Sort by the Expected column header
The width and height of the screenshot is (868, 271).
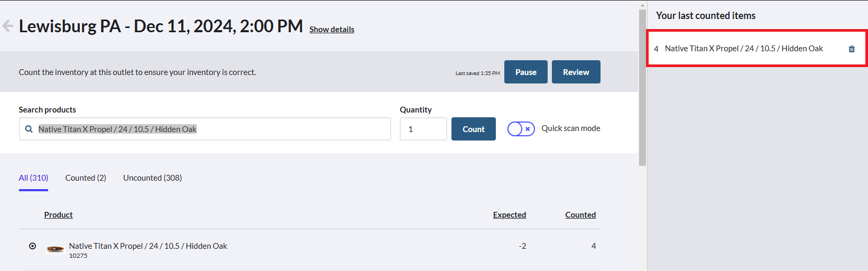point(510,215)
